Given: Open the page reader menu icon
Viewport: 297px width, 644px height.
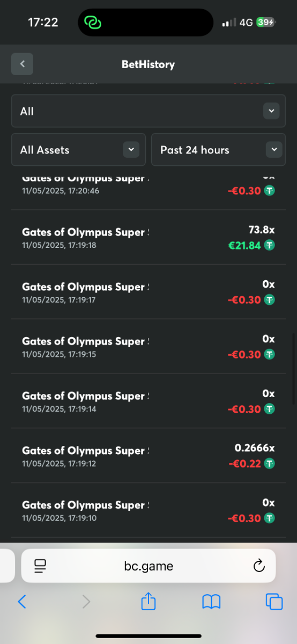Looking at the screenshot, I should point(40,566).
